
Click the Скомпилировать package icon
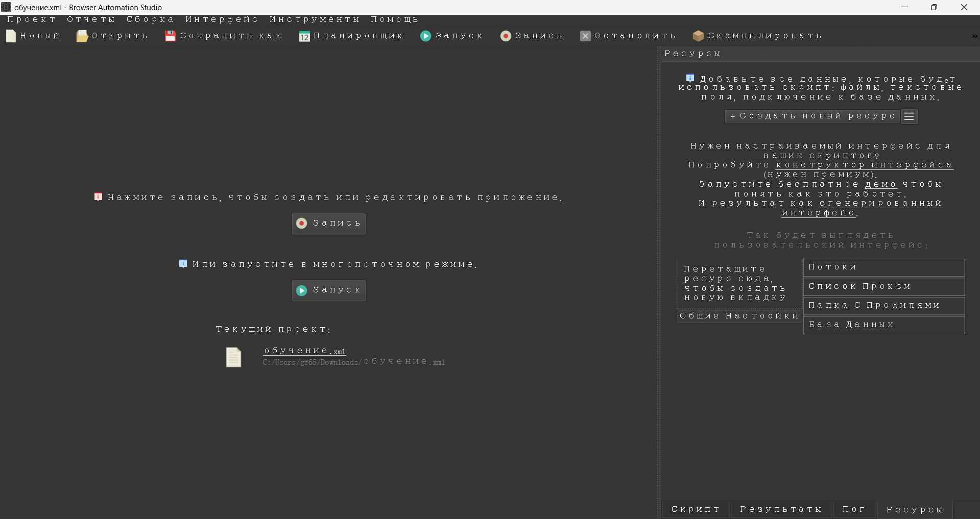(x=698, y=36)
